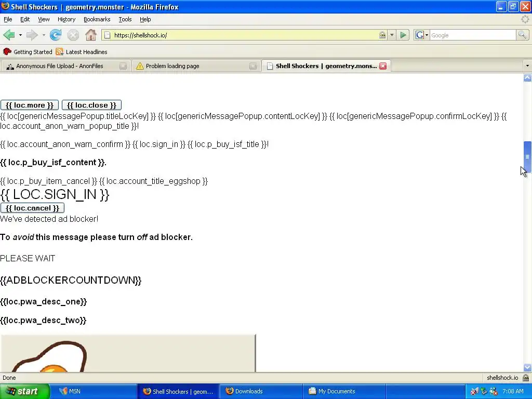Viewport: 532px width, 399px height.
Task: Open the Downloads taskbar window
Action: tap(261, 391)
